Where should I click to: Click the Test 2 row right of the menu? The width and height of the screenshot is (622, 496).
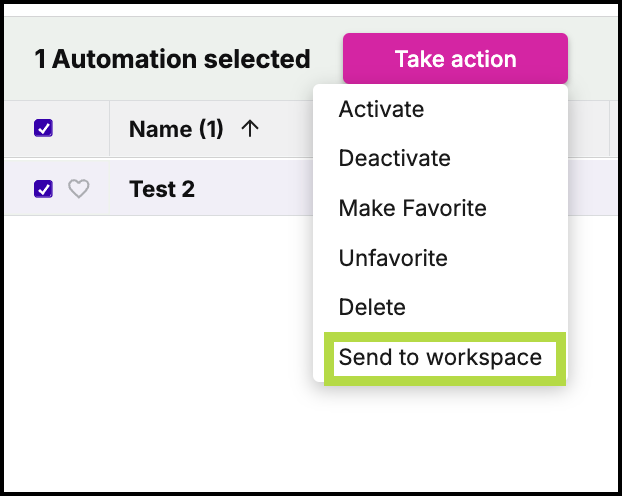point(593,187)
